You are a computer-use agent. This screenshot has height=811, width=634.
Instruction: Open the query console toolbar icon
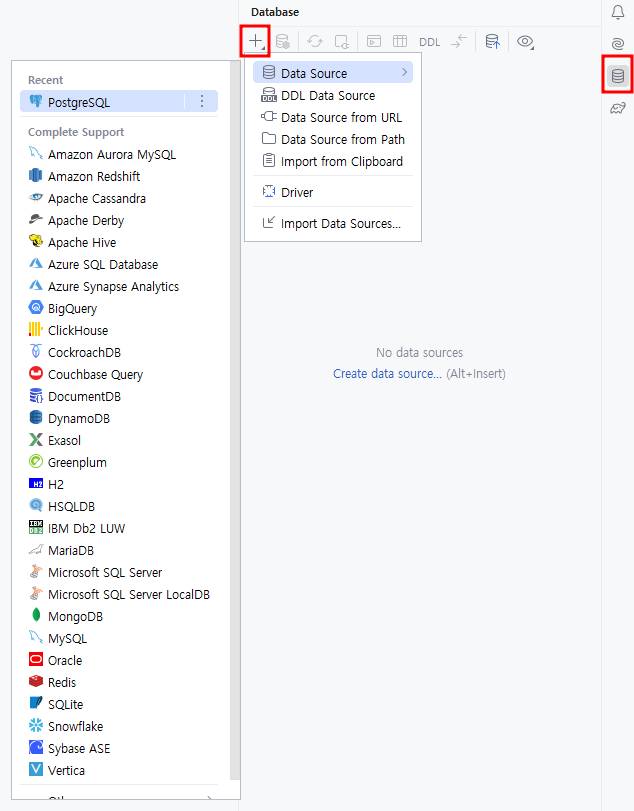[373, 42]
